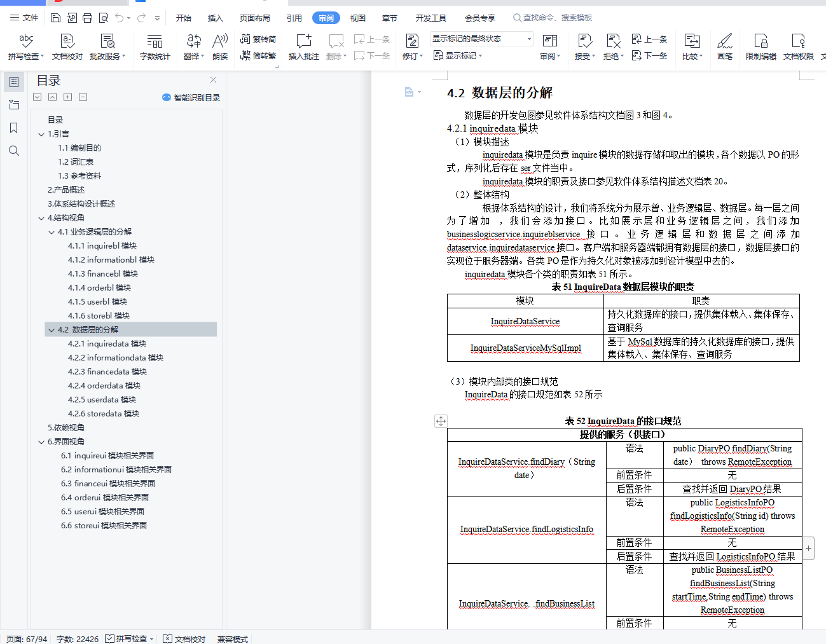Click the chapter navigation icon below outline icon

(x=14, y=105)
